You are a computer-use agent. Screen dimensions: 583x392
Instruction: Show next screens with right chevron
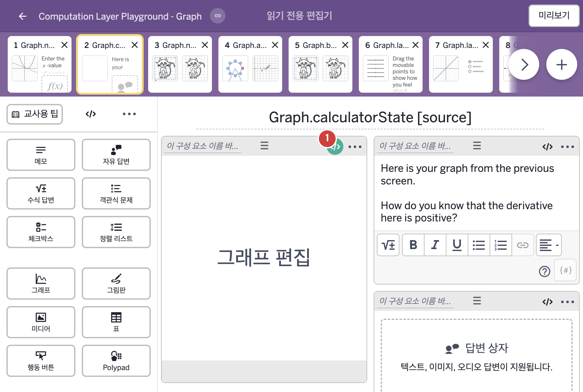(524, 64)
